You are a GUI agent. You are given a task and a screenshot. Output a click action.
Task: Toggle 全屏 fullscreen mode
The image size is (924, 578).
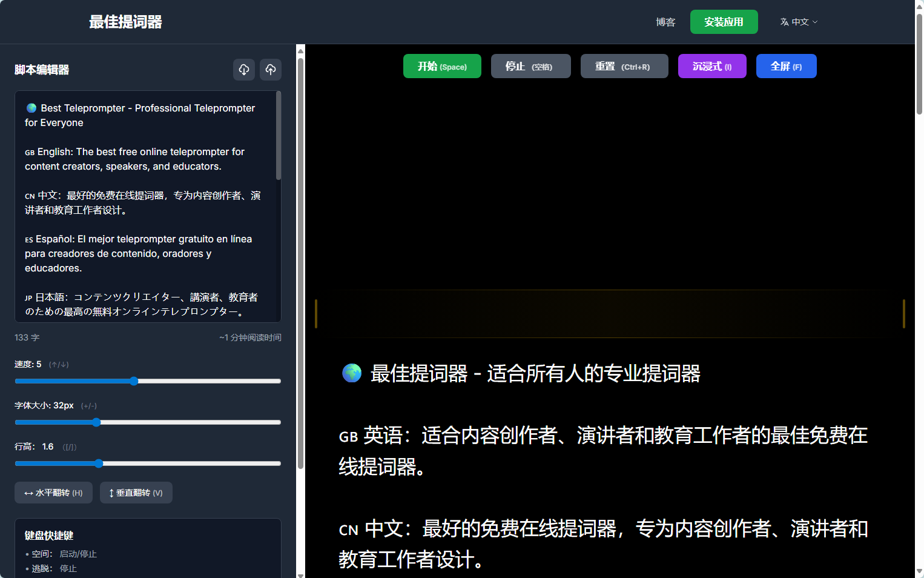786,66
